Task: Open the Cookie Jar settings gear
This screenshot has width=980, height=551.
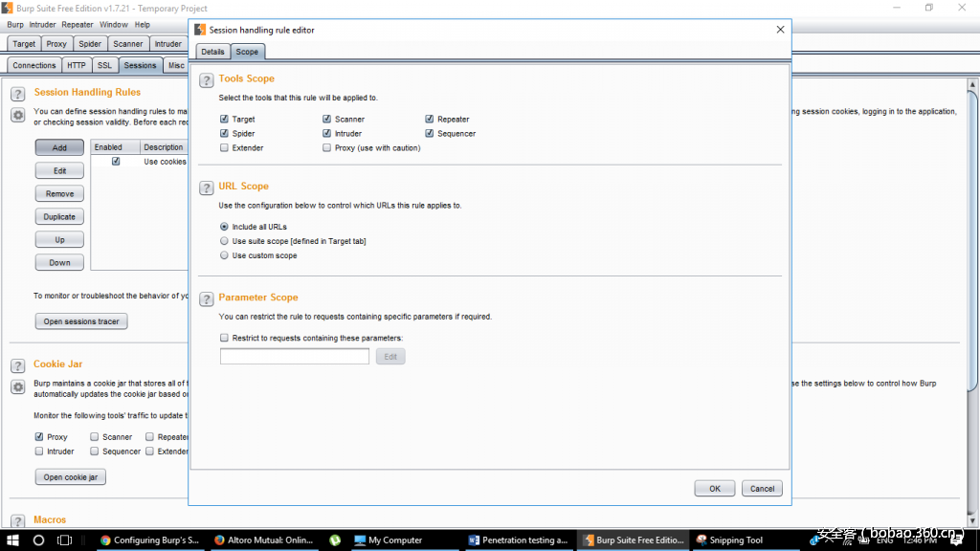Action: (x=17, y=386)
